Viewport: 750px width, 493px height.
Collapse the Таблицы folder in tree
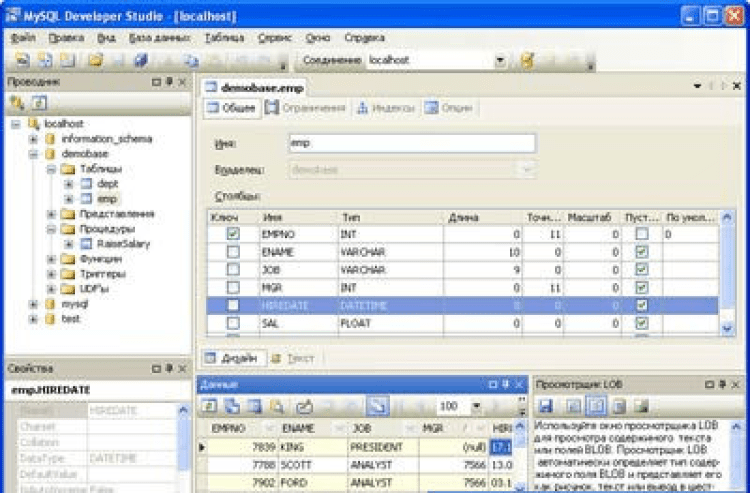point(52,169)
